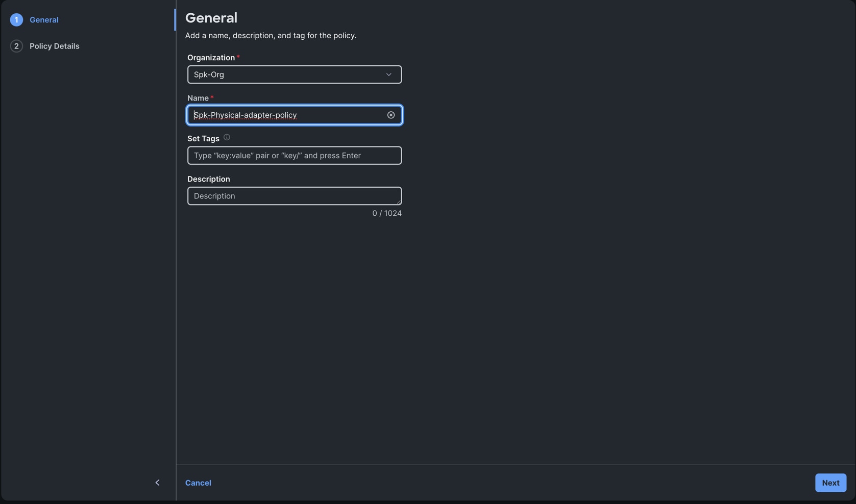Click the info icon next to Set Tags
The height and width of the screenshot is (504, 856).
226,137
